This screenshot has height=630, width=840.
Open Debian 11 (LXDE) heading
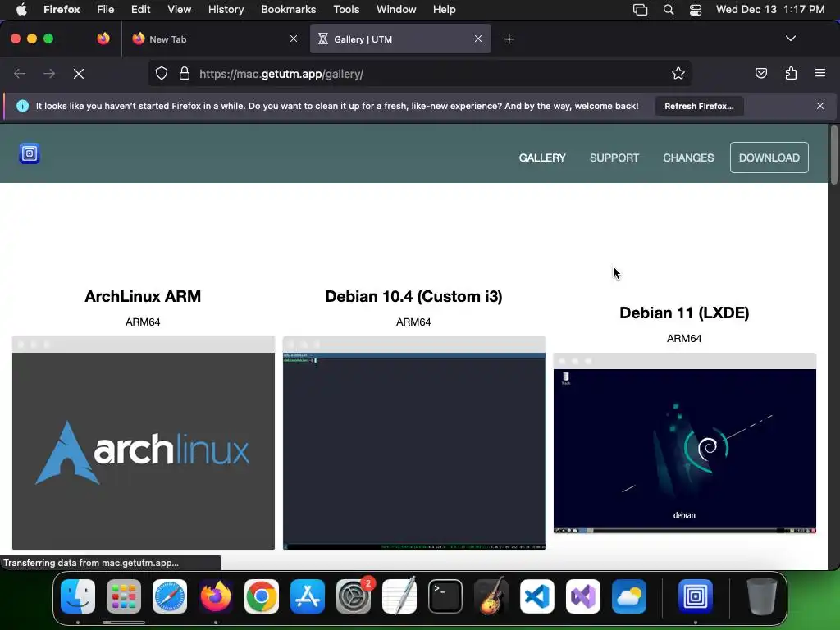coord(684,313)
